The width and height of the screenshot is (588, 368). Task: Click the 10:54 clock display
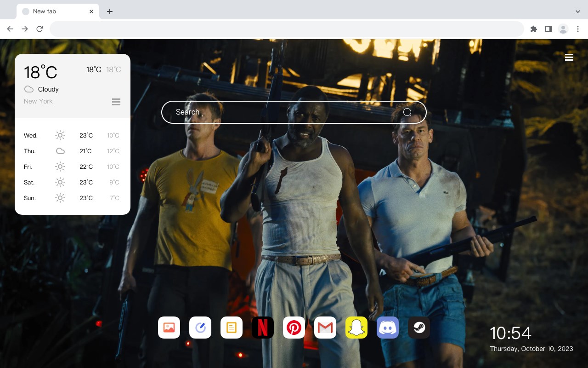(510, 333)
